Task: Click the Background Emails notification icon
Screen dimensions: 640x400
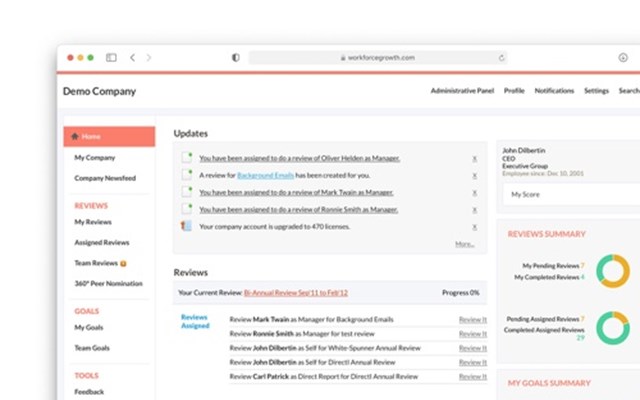Action: [x=187, y=174]
